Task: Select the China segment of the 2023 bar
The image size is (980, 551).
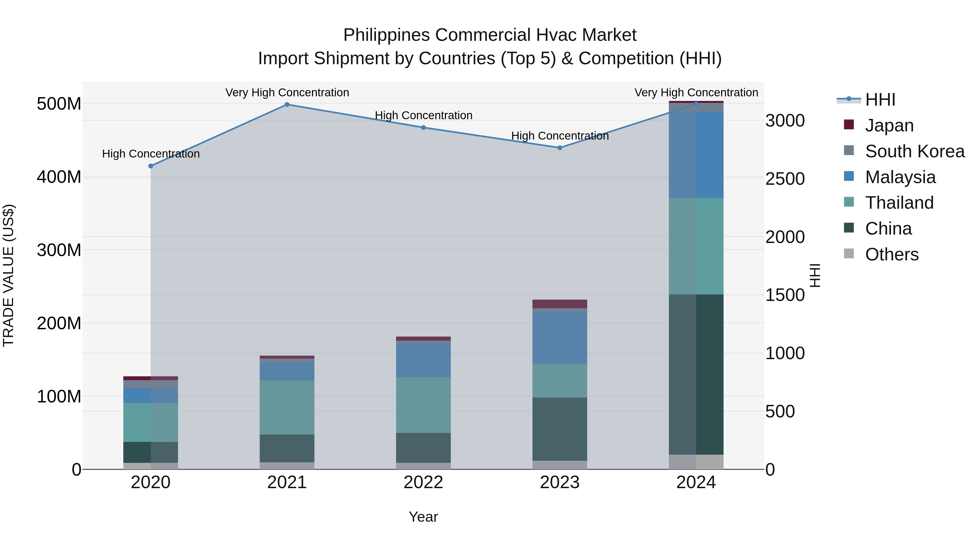Action: [560, 429]
